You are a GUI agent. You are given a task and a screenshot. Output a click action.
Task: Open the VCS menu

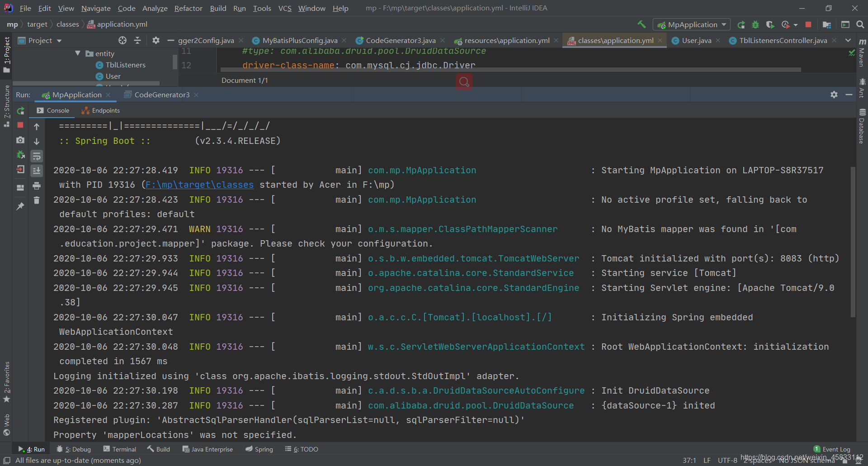(x=285, y=8)
